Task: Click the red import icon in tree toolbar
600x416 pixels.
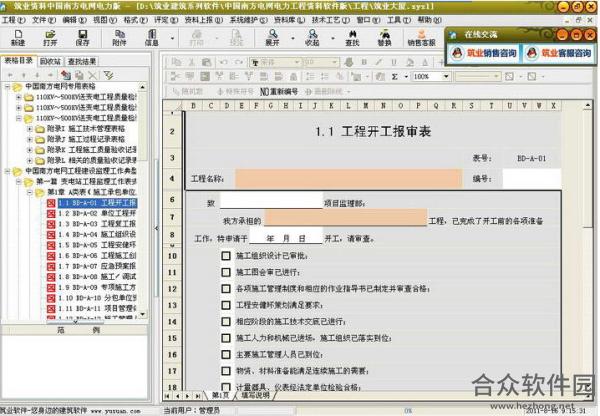Action: [65, 75]
